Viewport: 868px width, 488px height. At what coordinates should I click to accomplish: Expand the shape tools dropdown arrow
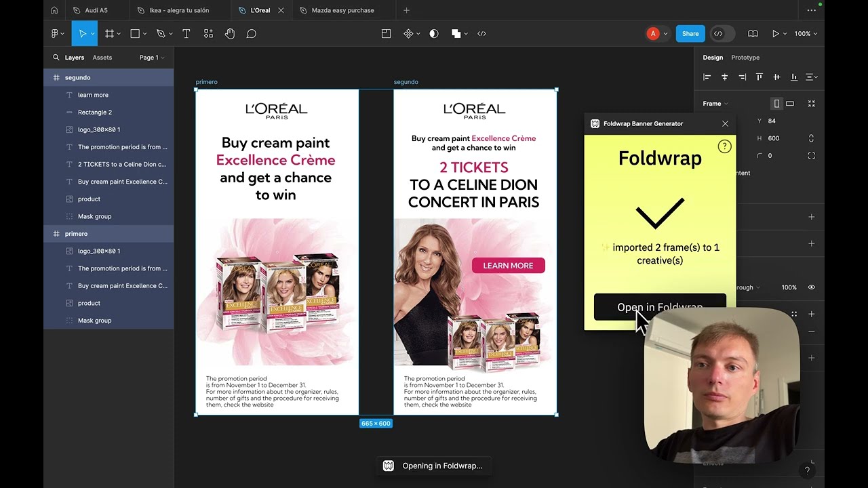pos(144,34)
